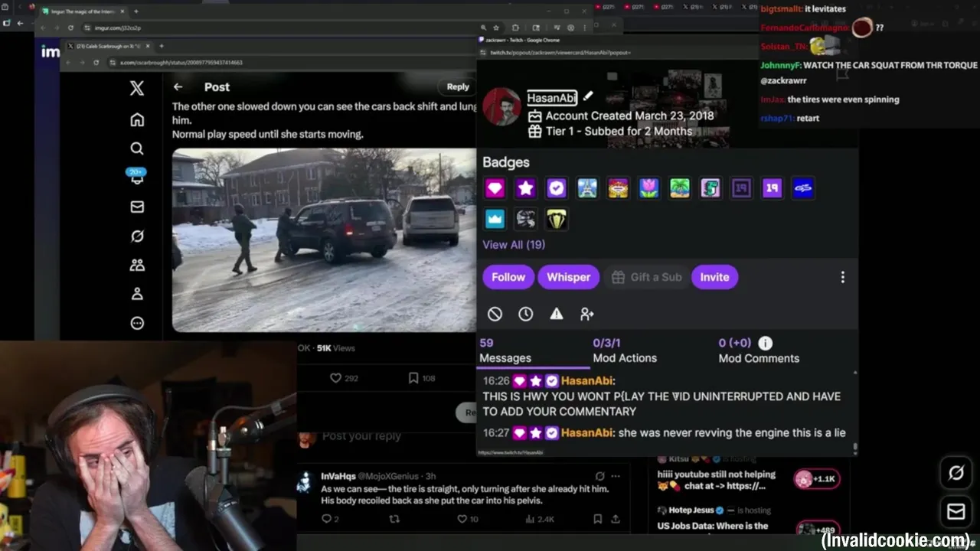Screen dimensions: 980x551
Task: Switch to the Mod Comments tab
Action: coord(759,350)
